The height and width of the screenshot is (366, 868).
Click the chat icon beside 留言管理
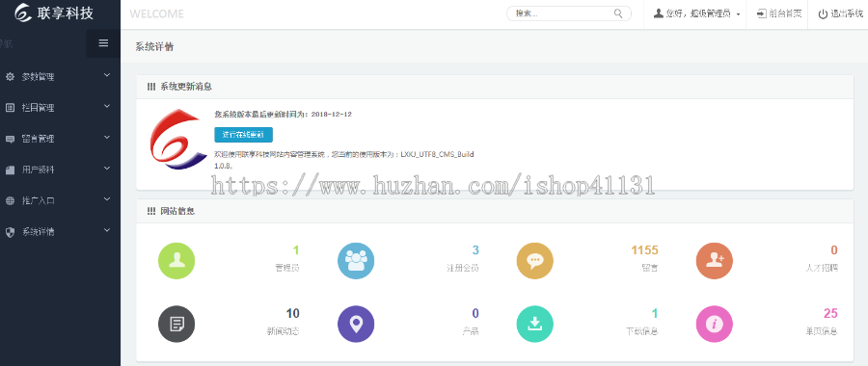pyautogui.click(x=10, y=140)
